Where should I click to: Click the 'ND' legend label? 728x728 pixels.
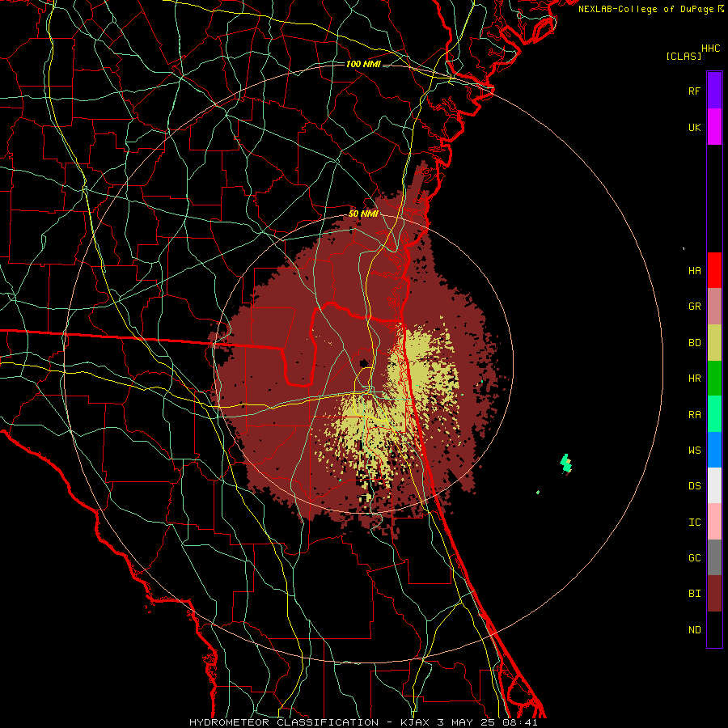point(694,630)
